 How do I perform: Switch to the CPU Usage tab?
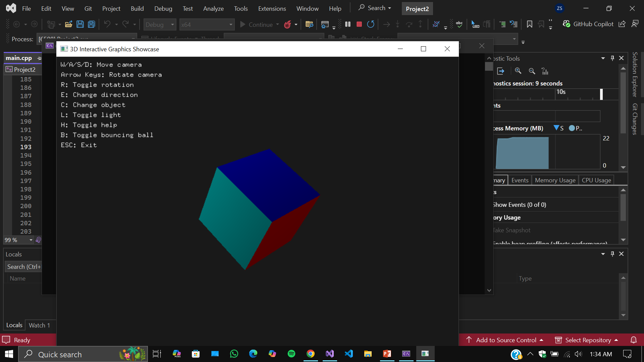(x=596, y=180)
